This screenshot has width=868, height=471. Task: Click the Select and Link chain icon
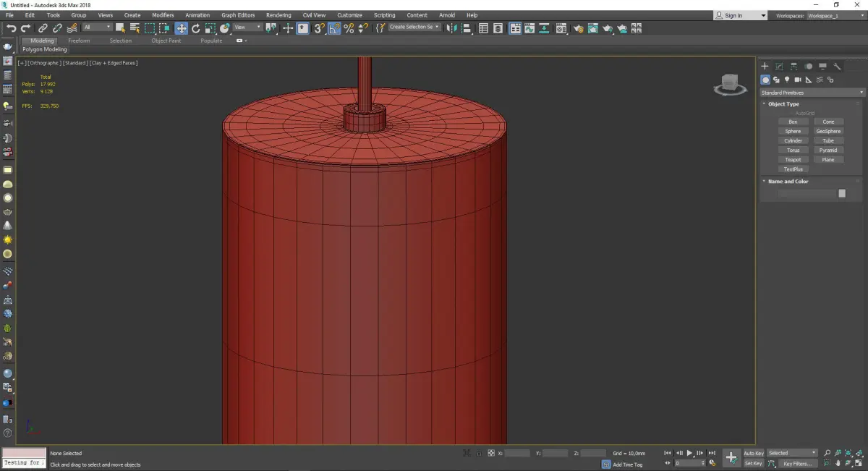click(43, 28)
